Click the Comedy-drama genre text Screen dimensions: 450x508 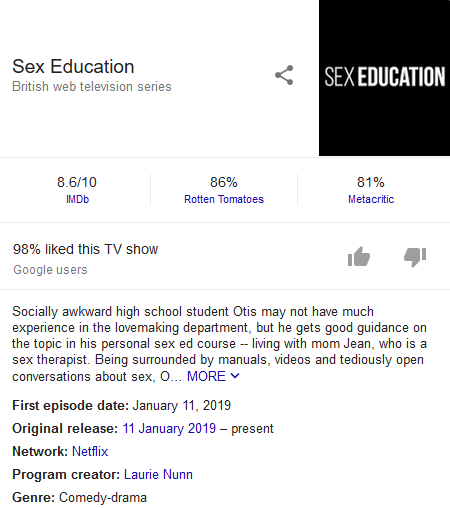(x=103, y=497)
